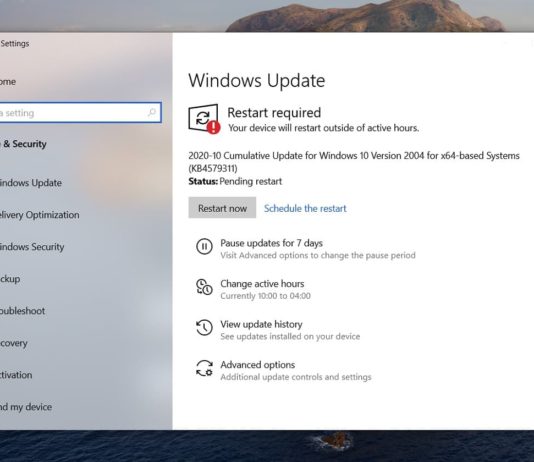Click 'Additional update controls and settings' text
This screenshot has height=462, width=534.
[296, 377]
